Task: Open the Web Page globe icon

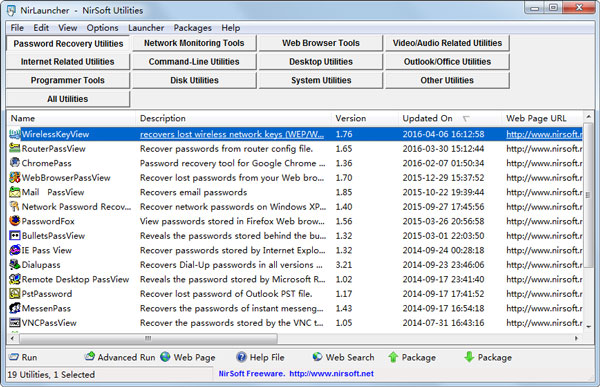Action: [x=165, y=357]
